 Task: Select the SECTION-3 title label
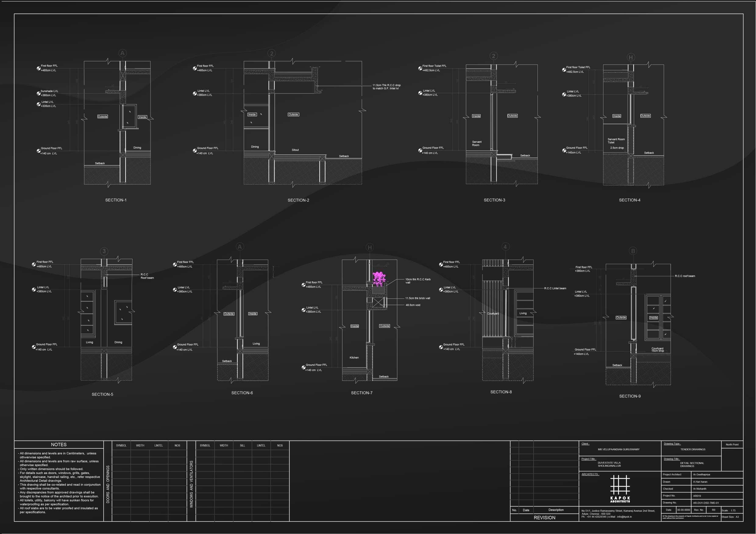[494, 200]
